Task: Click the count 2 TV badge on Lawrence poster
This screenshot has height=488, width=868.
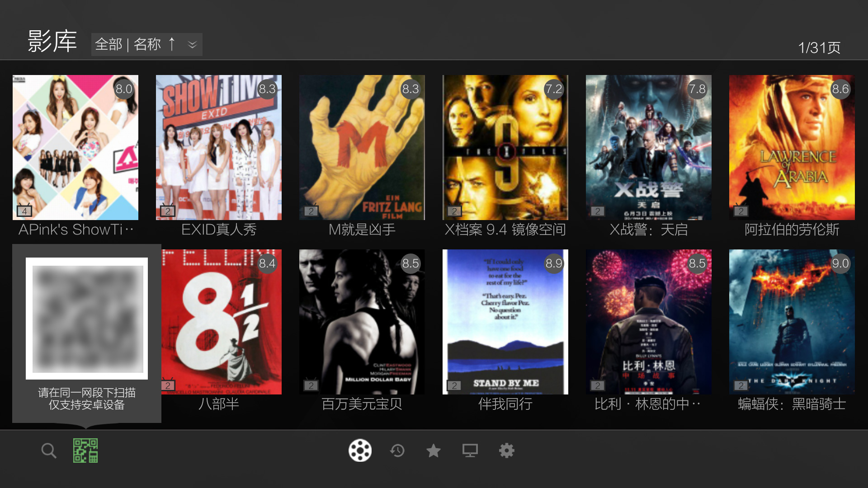Action: click(741, 211)
